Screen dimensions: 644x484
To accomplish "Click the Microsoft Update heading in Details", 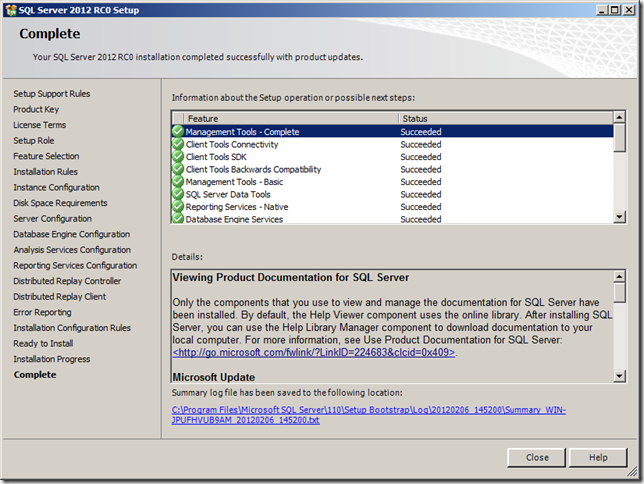I will coord(214,377).
